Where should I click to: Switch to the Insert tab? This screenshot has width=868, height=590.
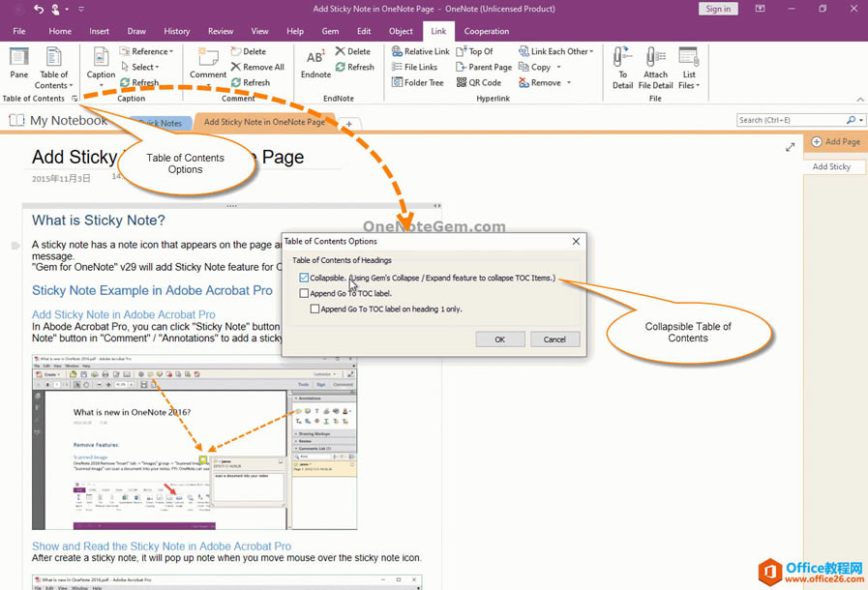[99, 31]
